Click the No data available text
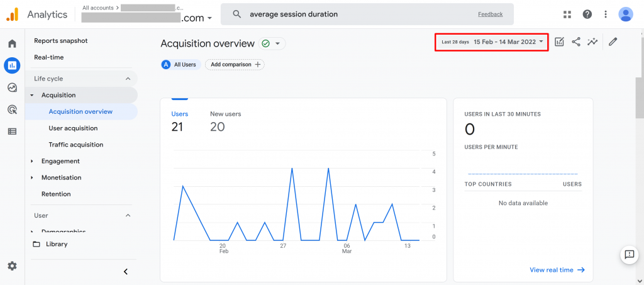Image resolution: width=644 pixels, height=285 pixels. tap(523, 203)
